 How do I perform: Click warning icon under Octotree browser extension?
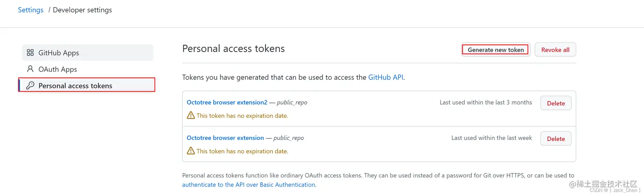(x=191, y=151)
